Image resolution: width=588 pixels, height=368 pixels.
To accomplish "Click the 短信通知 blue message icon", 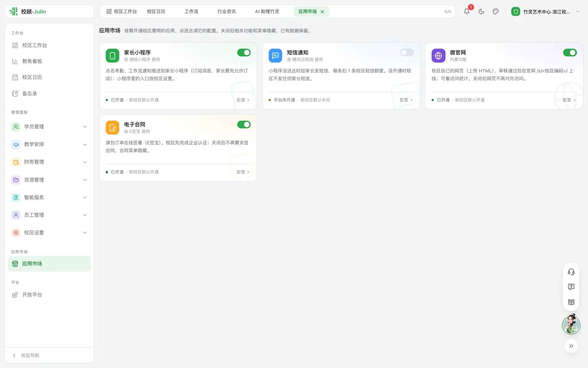I will 275,56.
